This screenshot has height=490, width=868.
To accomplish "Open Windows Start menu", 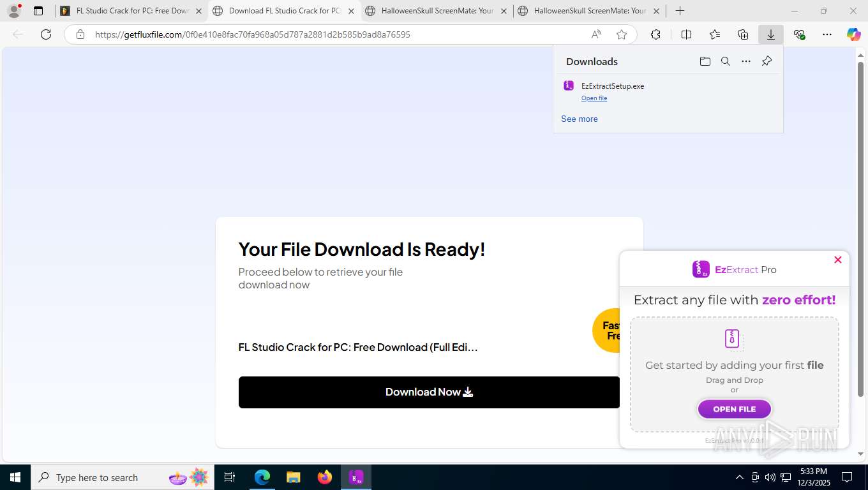I will pyautogui.click(x=15, y=477).
